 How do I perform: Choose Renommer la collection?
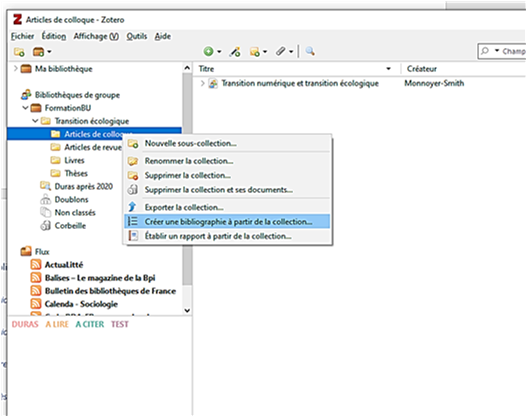coord(227,161)
